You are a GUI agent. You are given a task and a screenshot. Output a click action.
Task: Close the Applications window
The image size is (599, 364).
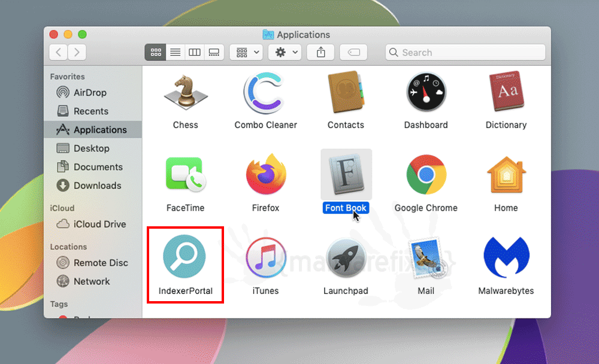[54, 34]
